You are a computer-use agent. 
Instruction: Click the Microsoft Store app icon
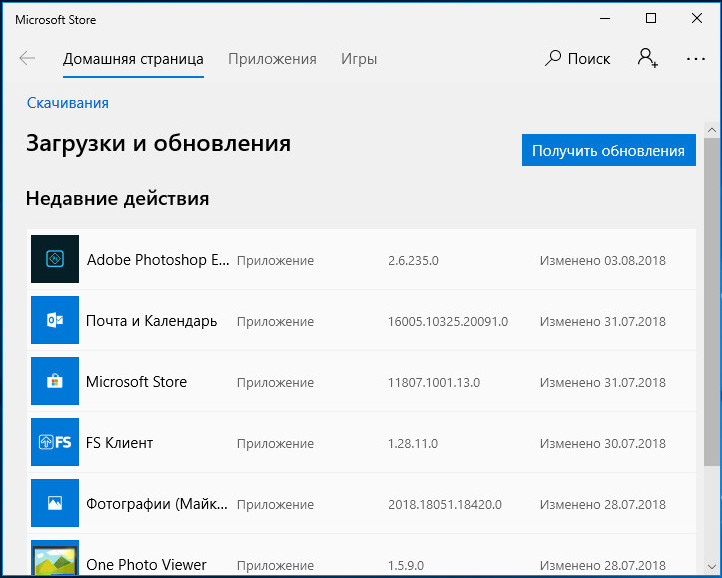point(55,381)
